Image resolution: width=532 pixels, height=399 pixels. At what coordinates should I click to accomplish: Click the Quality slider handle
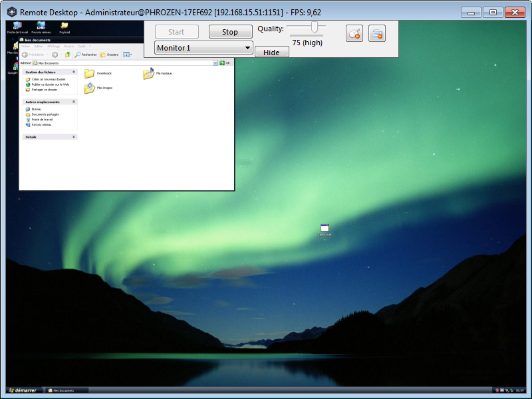(x=314, y=27)
